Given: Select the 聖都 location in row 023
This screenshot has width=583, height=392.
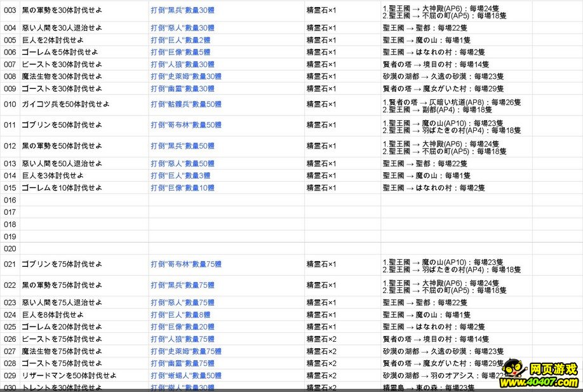Looking at the screenshot, I should (425, 303).
